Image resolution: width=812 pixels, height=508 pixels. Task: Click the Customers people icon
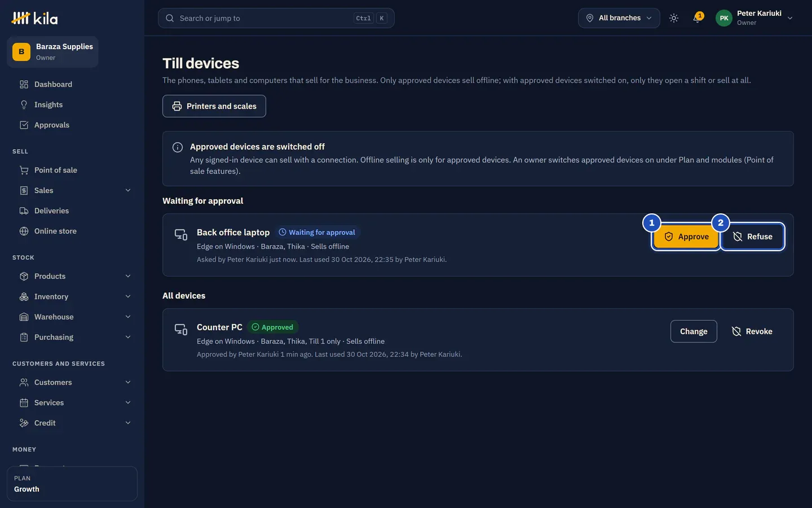pos(24,382)
